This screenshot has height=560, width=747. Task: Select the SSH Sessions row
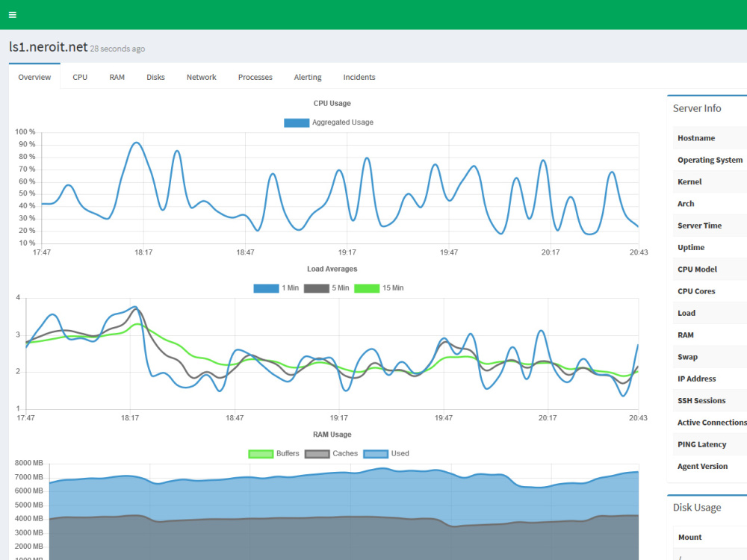pos(710,401)
